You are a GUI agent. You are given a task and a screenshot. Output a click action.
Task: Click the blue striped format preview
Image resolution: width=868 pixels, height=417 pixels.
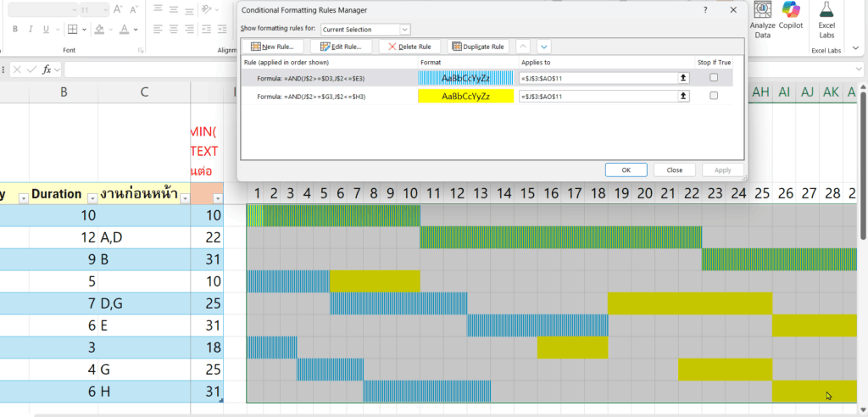click(x=465, y=78)
